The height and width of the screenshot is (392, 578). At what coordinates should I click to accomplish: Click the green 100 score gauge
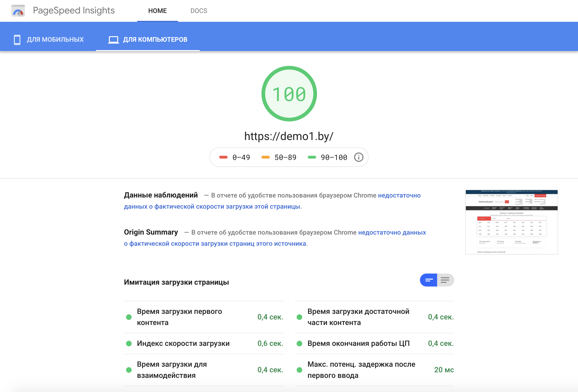[289, 94]
